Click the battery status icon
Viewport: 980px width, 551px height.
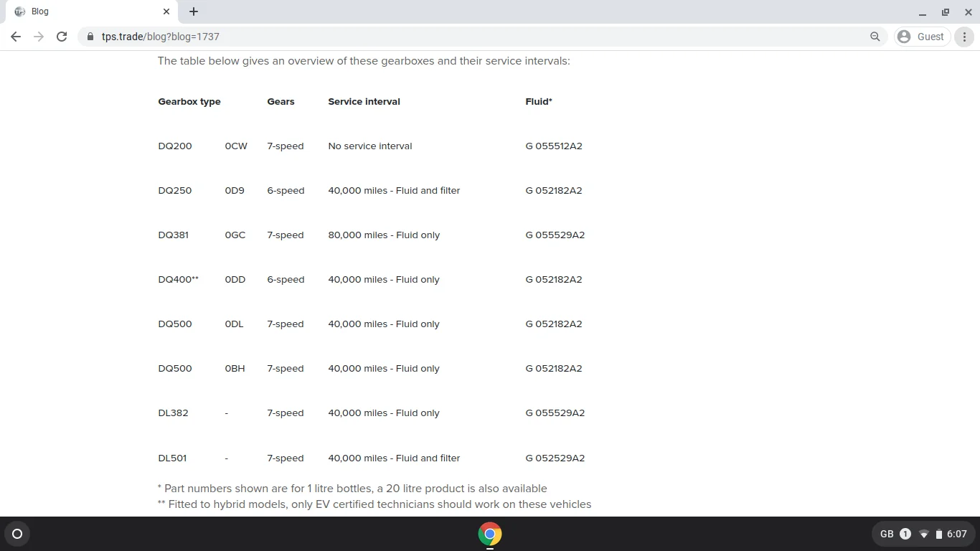pyautogui.click(x=938, y=534)
